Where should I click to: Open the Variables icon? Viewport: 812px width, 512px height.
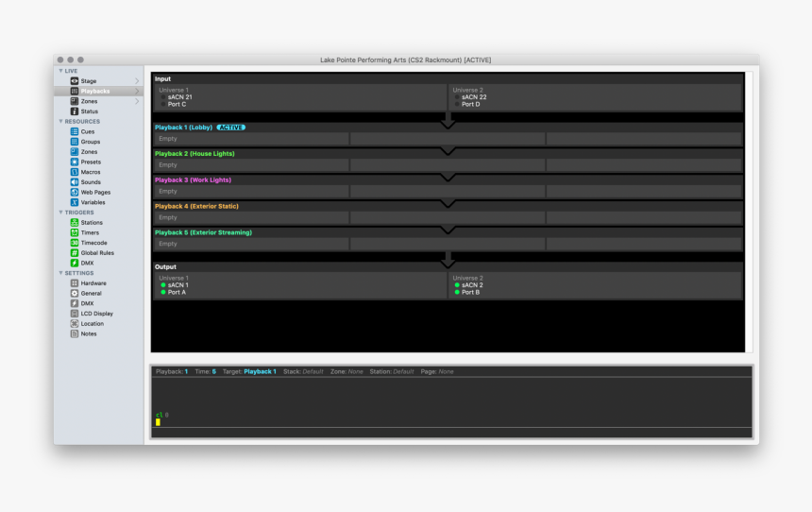coord(75,202)
